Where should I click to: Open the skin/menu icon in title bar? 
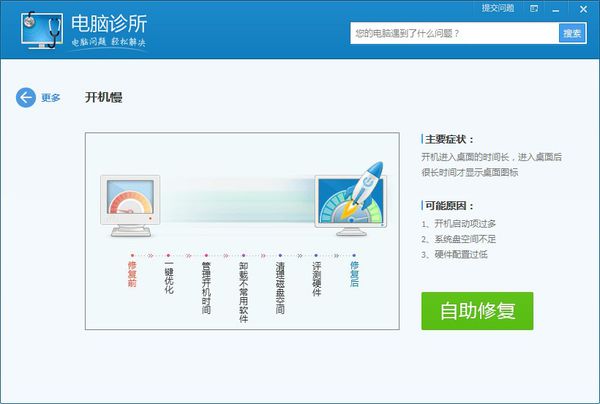point(534,9)
